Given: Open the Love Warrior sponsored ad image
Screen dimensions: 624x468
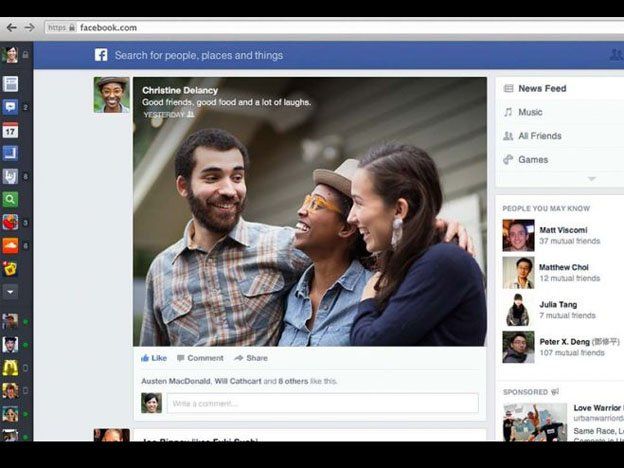Looking at the screenshot, I should click(535, 422).
